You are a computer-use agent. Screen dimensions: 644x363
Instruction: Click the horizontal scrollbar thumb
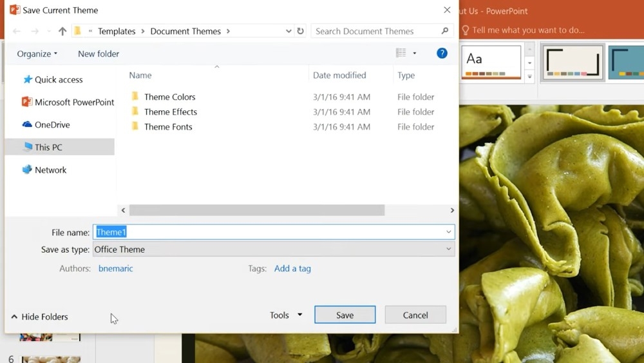point(257,210)
